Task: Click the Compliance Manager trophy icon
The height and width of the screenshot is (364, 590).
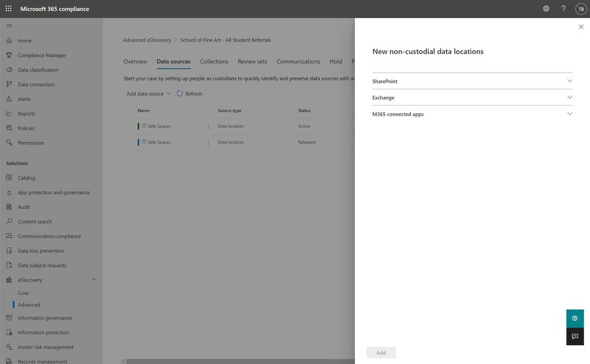Action: tap(9, 55)
